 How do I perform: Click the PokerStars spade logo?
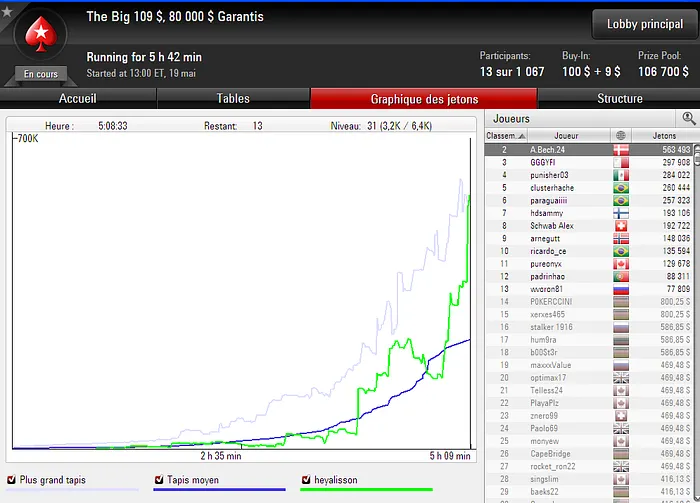(41, 34)
